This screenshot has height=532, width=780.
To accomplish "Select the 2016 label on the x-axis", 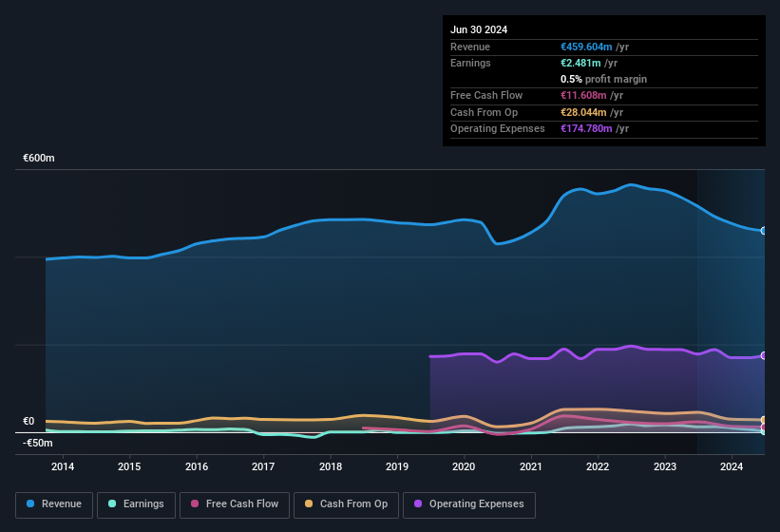I will [197, 466].
